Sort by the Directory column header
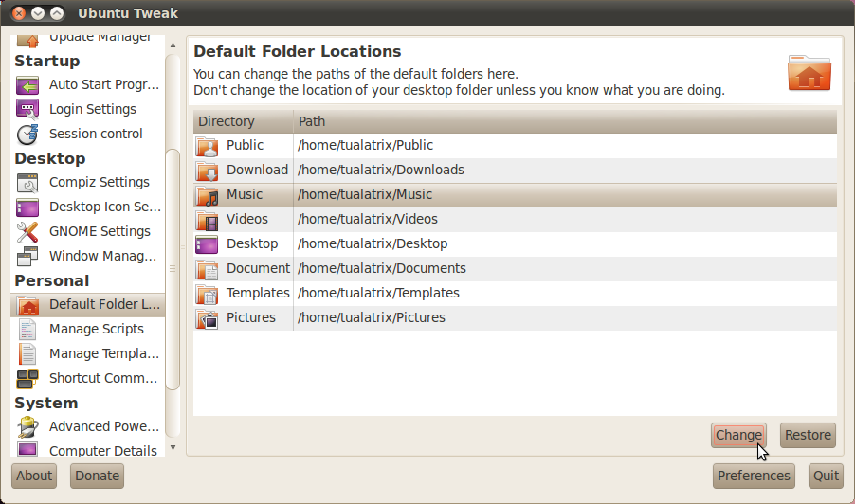 pos(244,121)
